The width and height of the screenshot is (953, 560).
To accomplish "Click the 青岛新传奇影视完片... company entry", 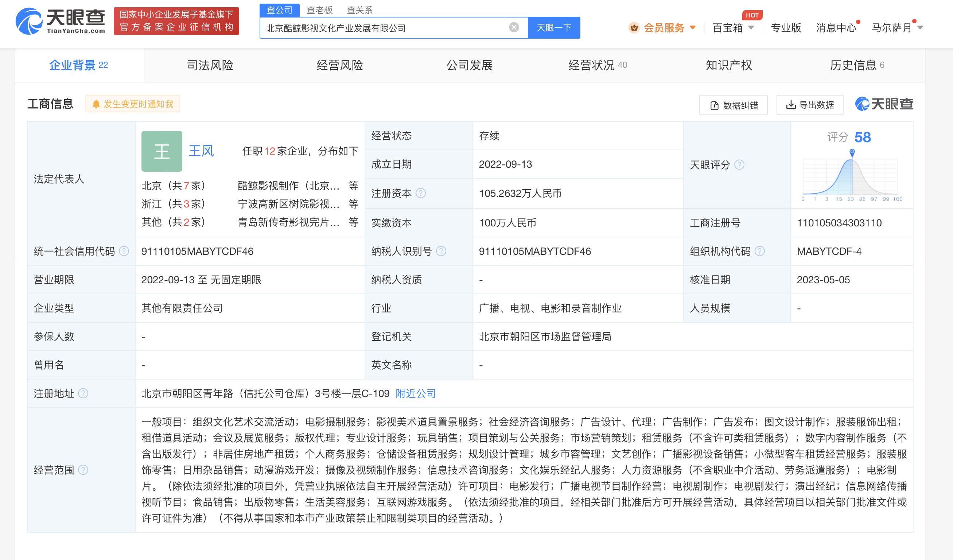I will (x=288, y=222).
